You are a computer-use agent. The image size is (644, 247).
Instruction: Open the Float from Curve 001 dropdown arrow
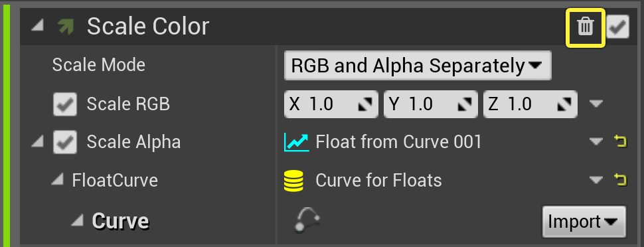[x=596, y=142]
